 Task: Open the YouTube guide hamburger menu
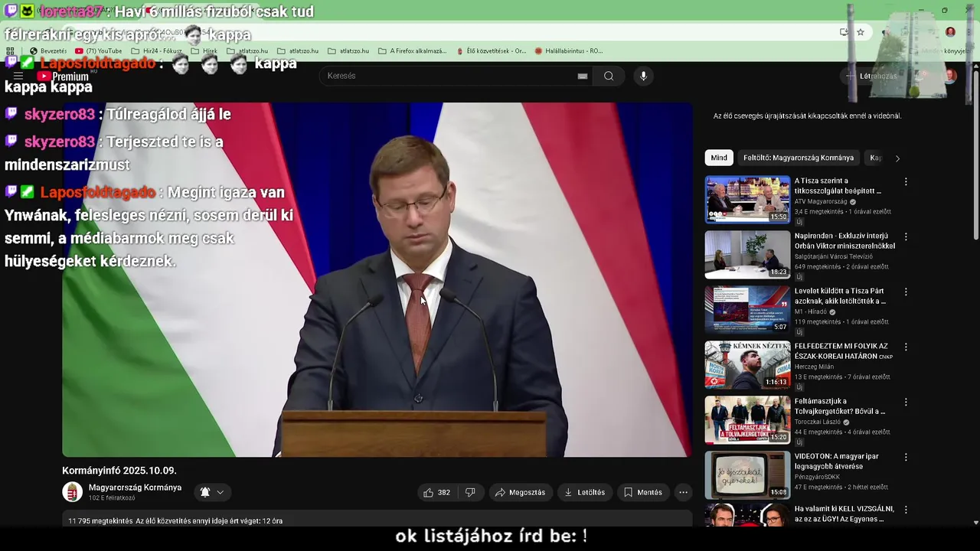pos(18,76)
